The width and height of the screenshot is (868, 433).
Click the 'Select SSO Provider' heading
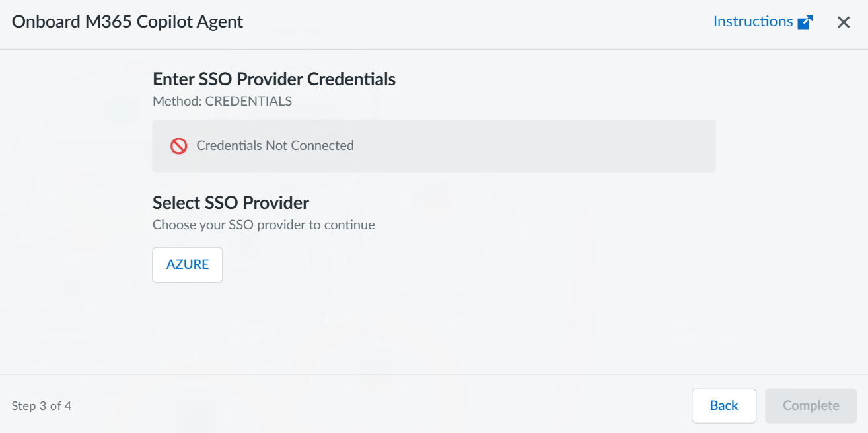[x=231, y=202]
